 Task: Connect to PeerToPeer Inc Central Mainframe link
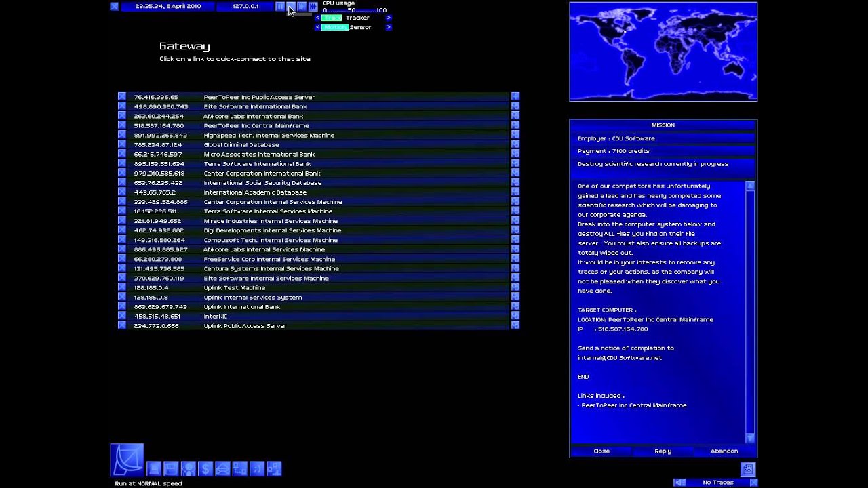(x=317, y=125)
